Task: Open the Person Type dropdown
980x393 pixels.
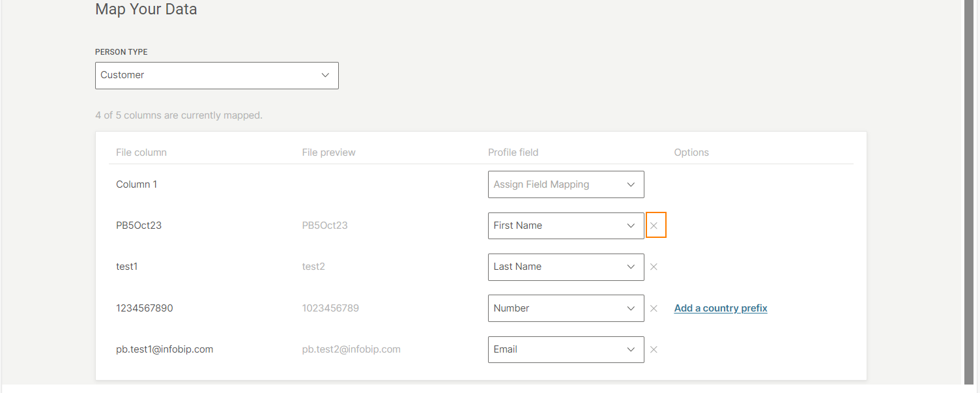Action: point(216,76)
